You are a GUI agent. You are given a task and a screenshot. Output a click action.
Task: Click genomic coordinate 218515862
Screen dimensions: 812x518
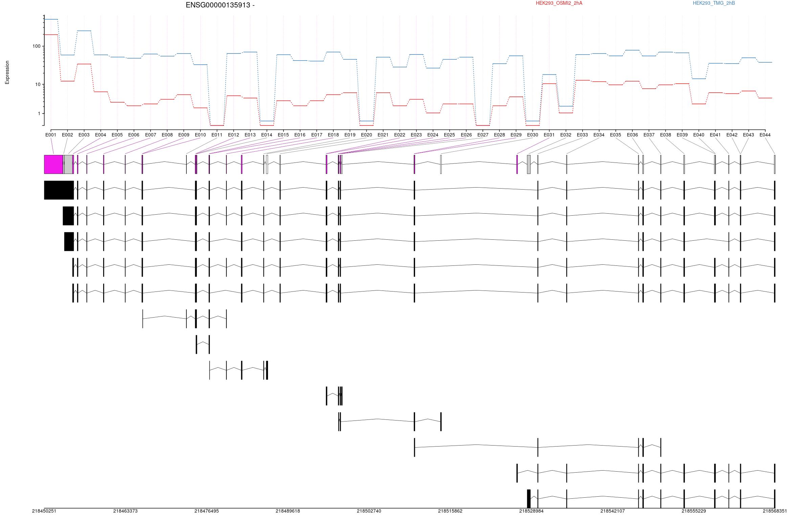click(x=450, y=511)
